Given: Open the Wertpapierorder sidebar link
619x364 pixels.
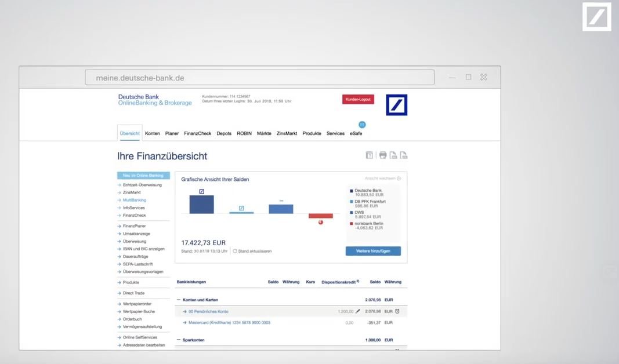Looking at the screenshot, I should [137, 304].
